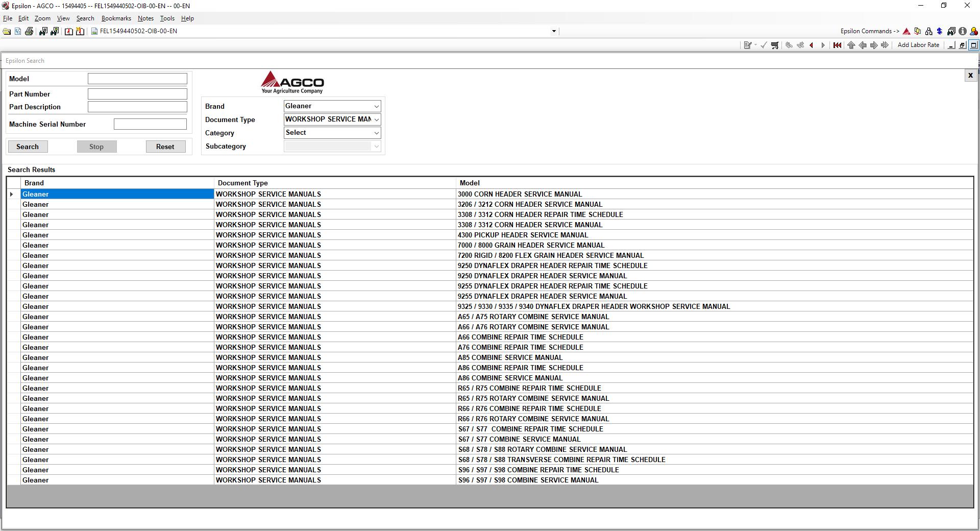Click the blue dollar sign icon
980x531 pixels.
tap(939, 31)
